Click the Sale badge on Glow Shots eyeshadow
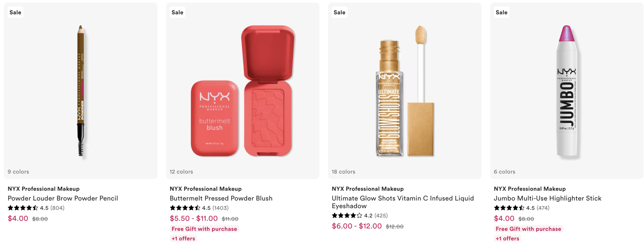Image resolution: width=644 pixels, height=243 pixels. [x=339, y=12]
